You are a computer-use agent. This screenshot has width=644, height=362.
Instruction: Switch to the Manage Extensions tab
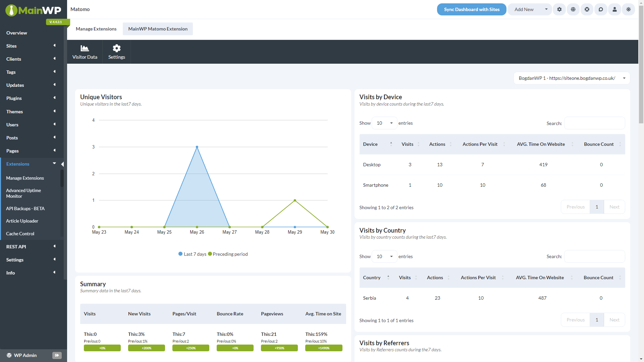pyautogui.click(x=96, y=29)
